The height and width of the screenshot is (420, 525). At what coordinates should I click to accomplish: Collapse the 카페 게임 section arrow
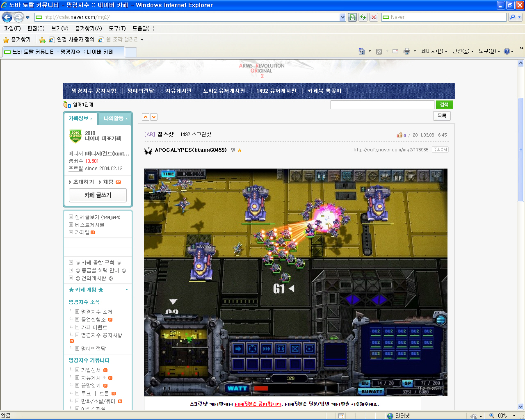127,290
